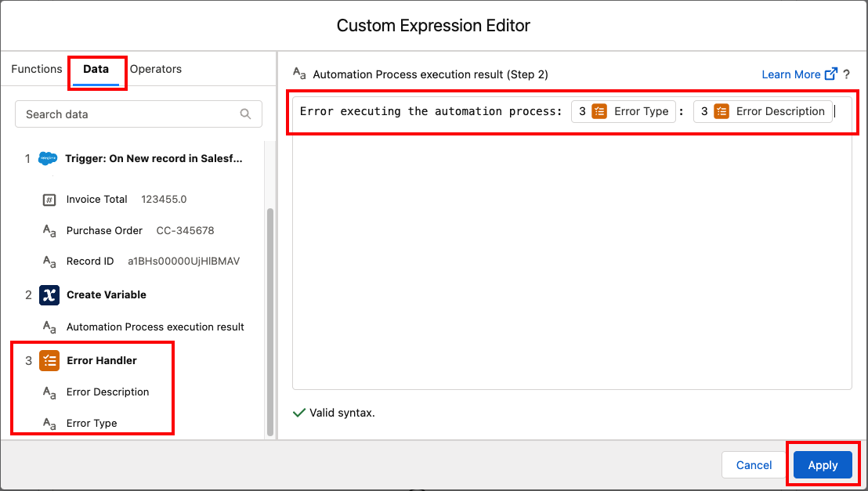Screen dimensions: 868x491
Task: Click the magnifier icon in search box
Action: point(246,114)
